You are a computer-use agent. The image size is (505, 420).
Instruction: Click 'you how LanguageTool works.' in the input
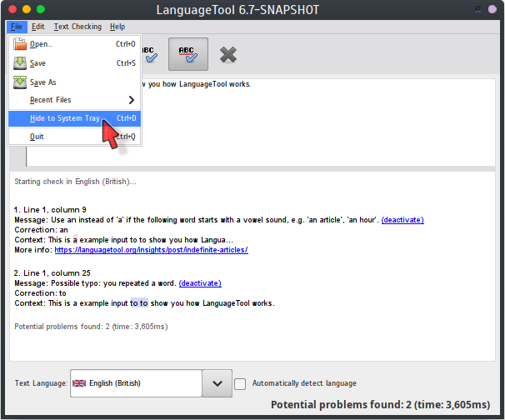coord(199,84)
